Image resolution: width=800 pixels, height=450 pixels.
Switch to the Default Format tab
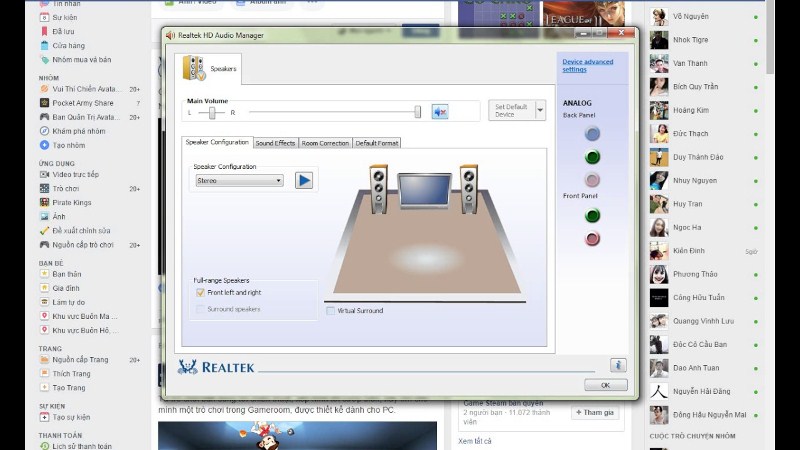377,143
